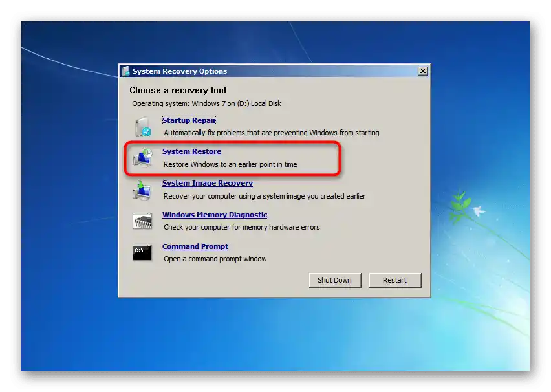This screenshot has height=392, width=551.
Task: Open the Startup Repair link
Action: (x=189, y=120)
